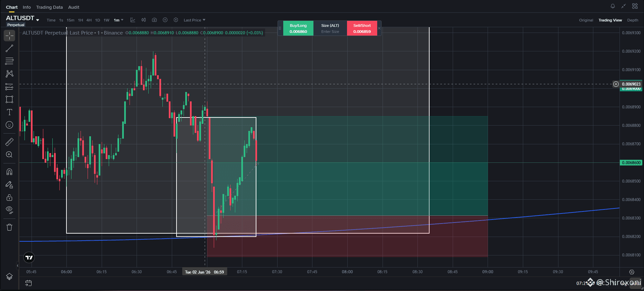Click the plus circle icon in toolbar
This screenshot has height=291, width=644.
click(x=165, y=20)
